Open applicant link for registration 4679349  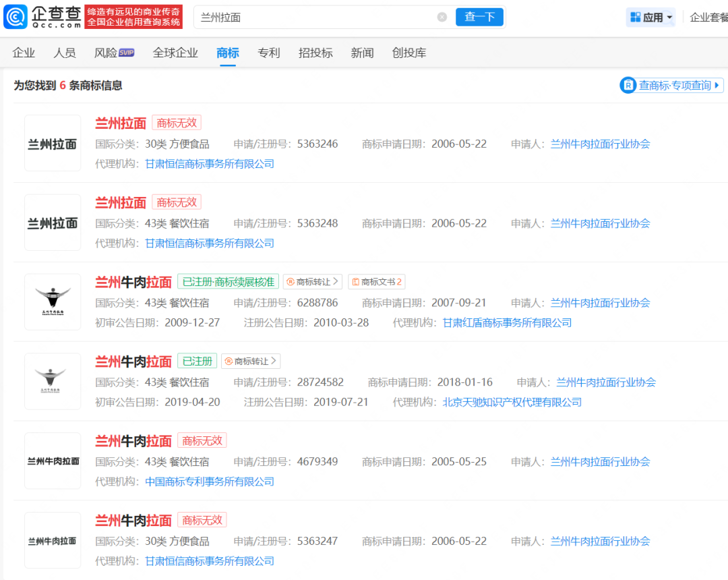coord(601,461)
